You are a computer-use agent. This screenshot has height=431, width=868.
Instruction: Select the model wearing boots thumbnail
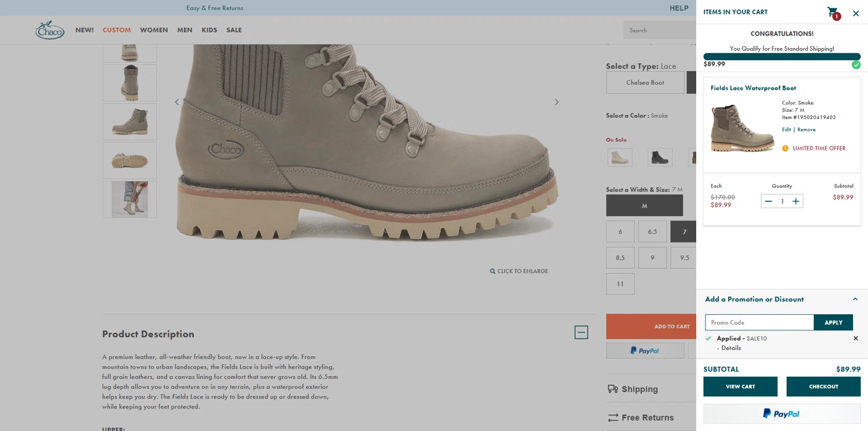130,200
